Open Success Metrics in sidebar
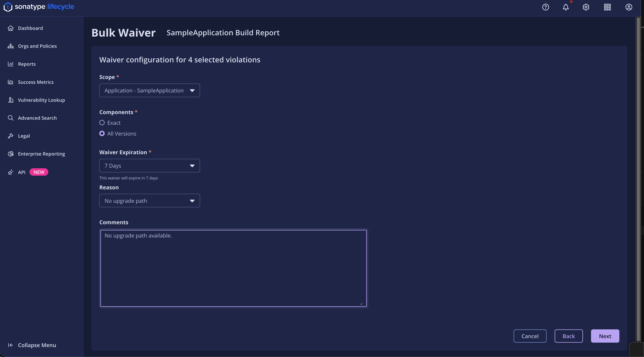This screenshot has height=357, width=644. (36, 82)
